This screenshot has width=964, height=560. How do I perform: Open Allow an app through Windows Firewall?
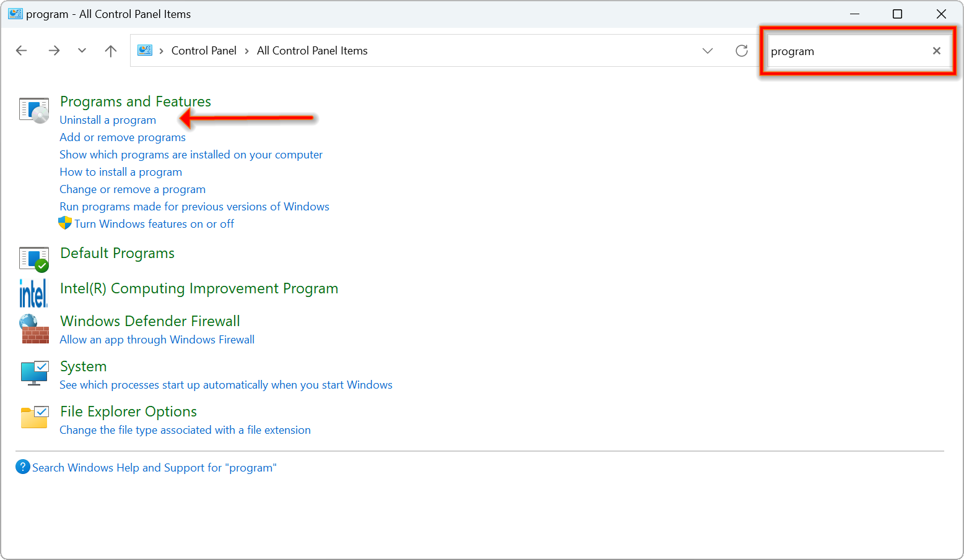(157, 340)
